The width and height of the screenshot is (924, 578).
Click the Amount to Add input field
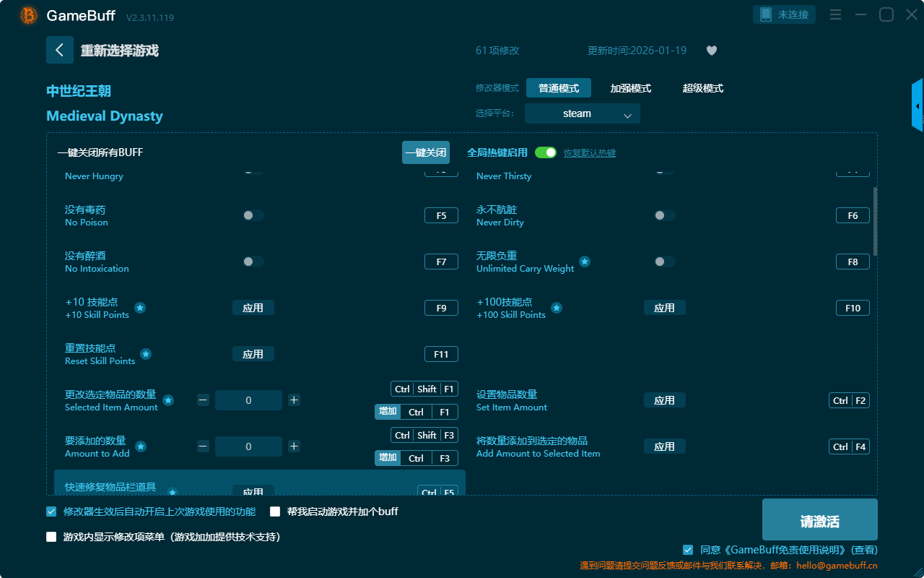[248, 447]
